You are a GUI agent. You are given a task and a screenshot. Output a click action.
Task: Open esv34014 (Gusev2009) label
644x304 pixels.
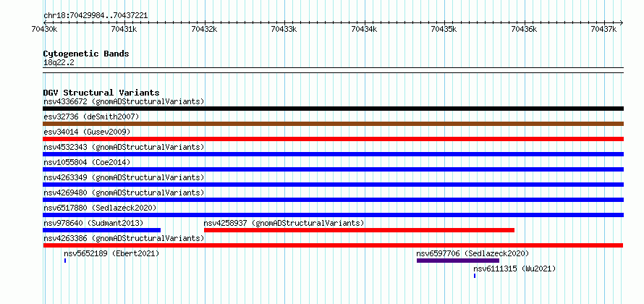pos(87,132)
